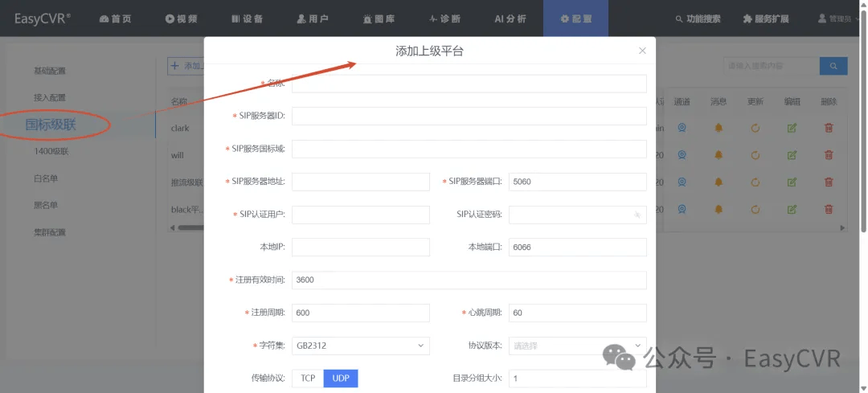Refresh the clark cascade entry

[x=755, y=128]
